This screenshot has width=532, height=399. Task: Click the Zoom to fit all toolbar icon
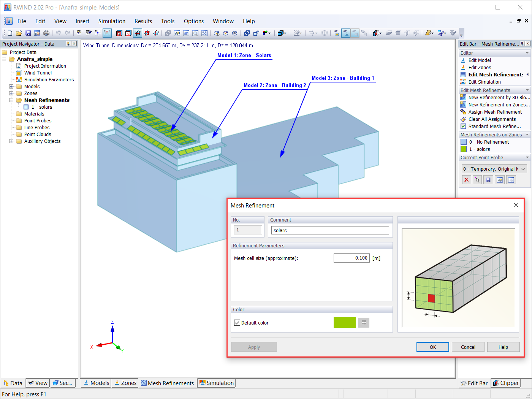point(204,33)
